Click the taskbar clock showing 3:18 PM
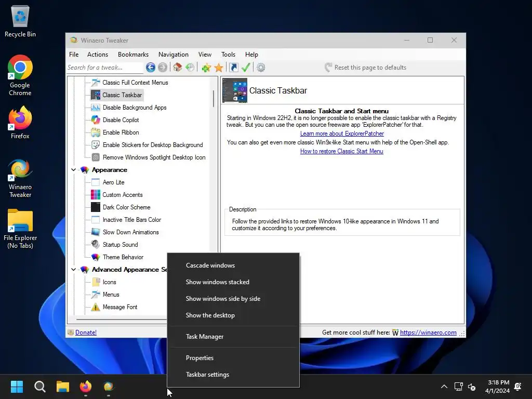Image resolution: width=532 pixels, height=399 pixels. point(497,387)
